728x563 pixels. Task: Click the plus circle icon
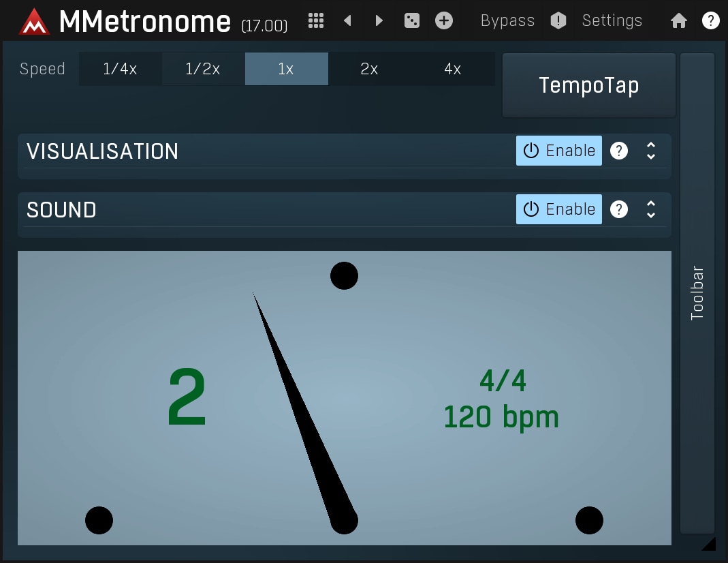[x=444, y=20]
